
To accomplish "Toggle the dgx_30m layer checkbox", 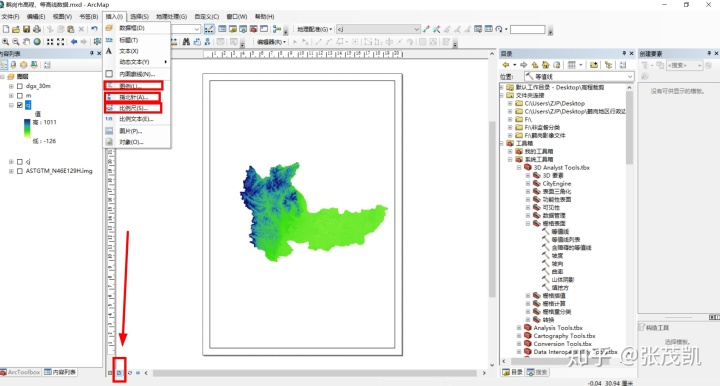I will [x=20, y=86].
